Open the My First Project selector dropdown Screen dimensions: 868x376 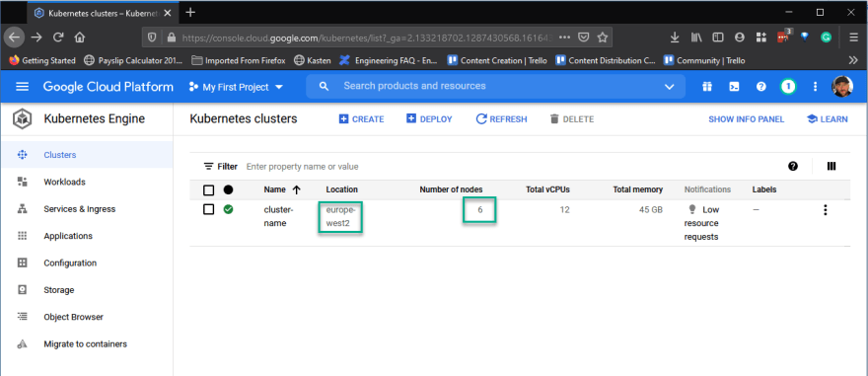click(x=236, y=87)
